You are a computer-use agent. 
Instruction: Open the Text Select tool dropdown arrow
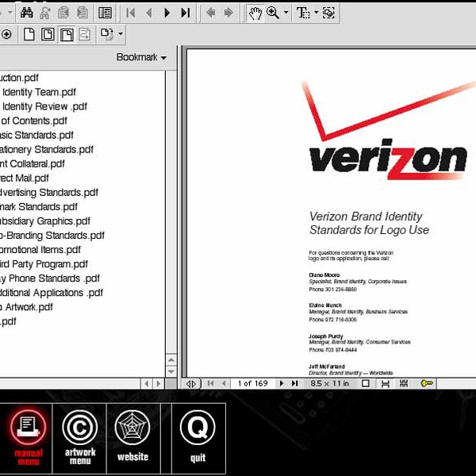(315, 13)
